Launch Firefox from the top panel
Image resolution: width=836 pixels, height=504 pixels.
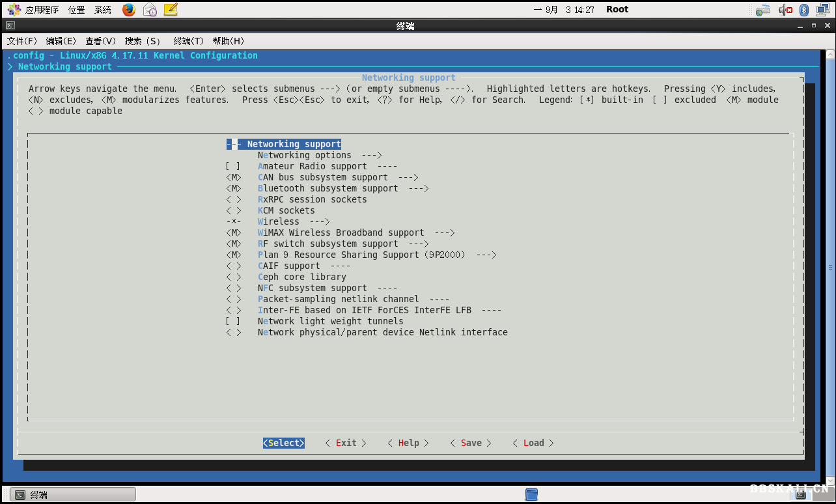point(128,10)
